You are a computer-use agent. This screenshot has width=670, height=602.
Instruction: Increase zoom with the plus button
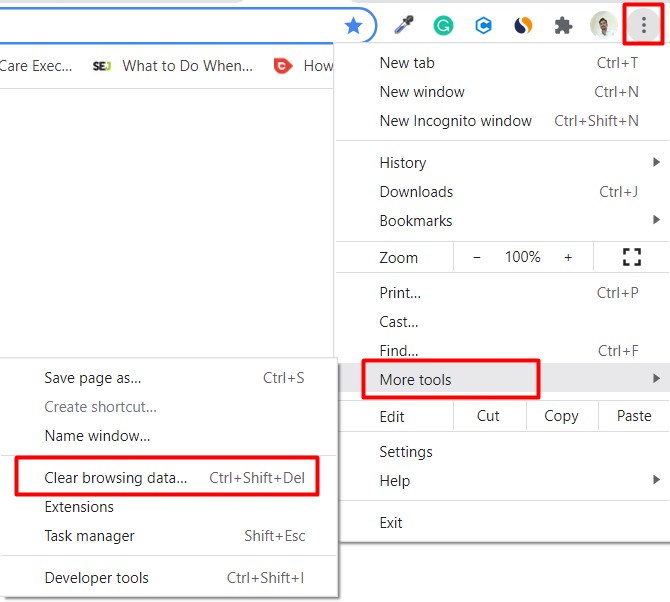[x=568, y=257]
